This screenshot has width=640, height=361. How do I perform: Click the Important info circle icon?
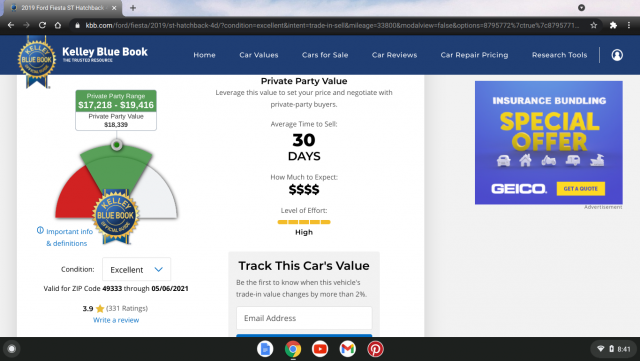40,230
